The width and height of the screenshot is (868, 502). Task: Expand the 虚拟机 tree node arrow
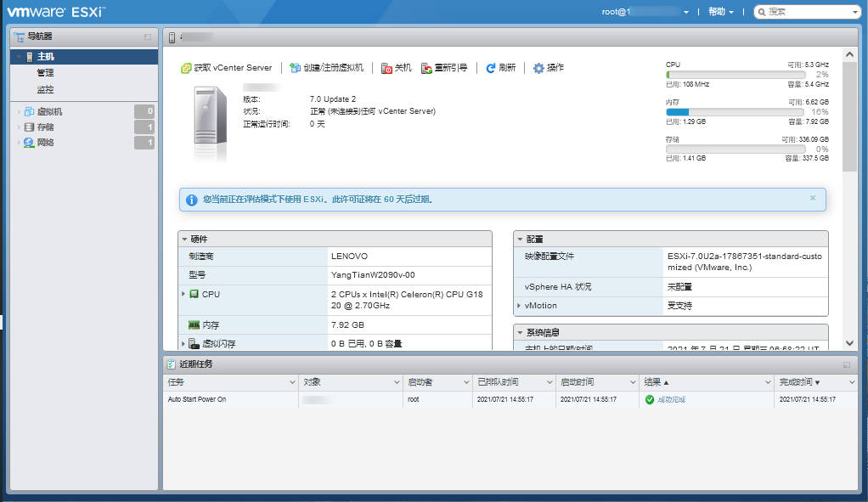(x=19, y=112)
